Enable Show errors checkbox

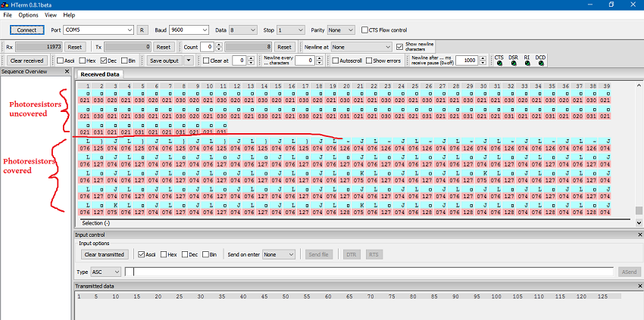pos(369,61)
